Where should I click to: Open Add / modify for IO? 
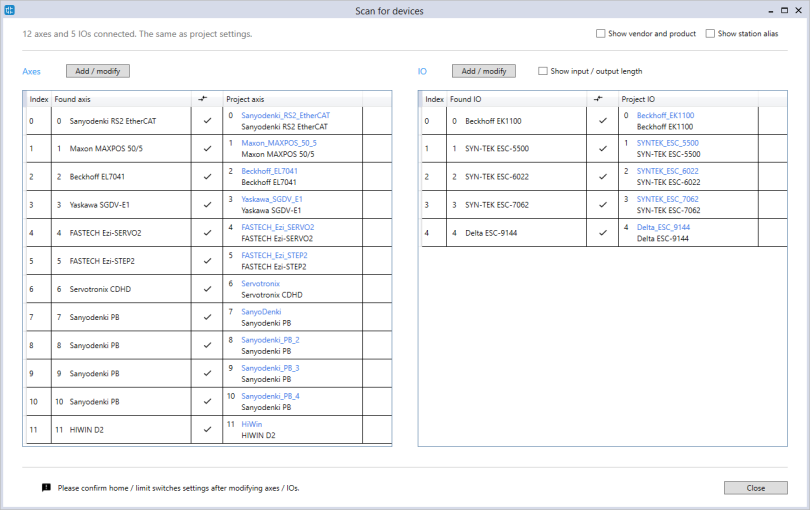pos(484,71)
